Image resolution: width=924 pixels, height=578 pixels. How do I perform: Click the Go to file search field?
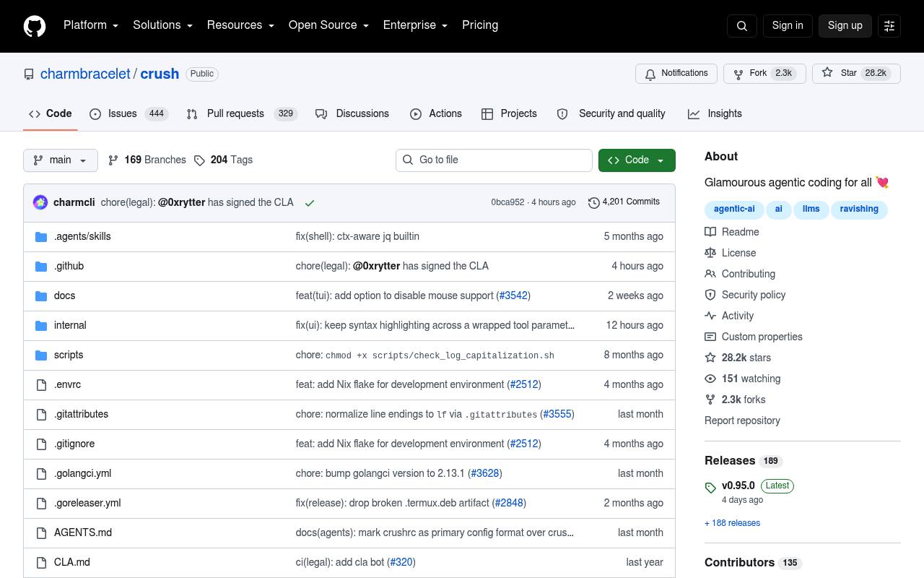click(x=494, y=160)
